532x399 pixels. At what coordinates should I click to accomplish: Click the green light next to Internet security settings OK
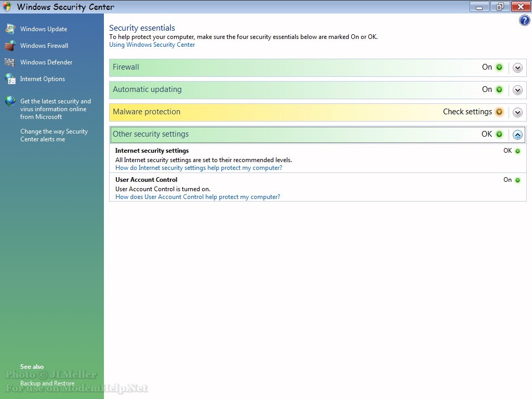click(518, 151)
